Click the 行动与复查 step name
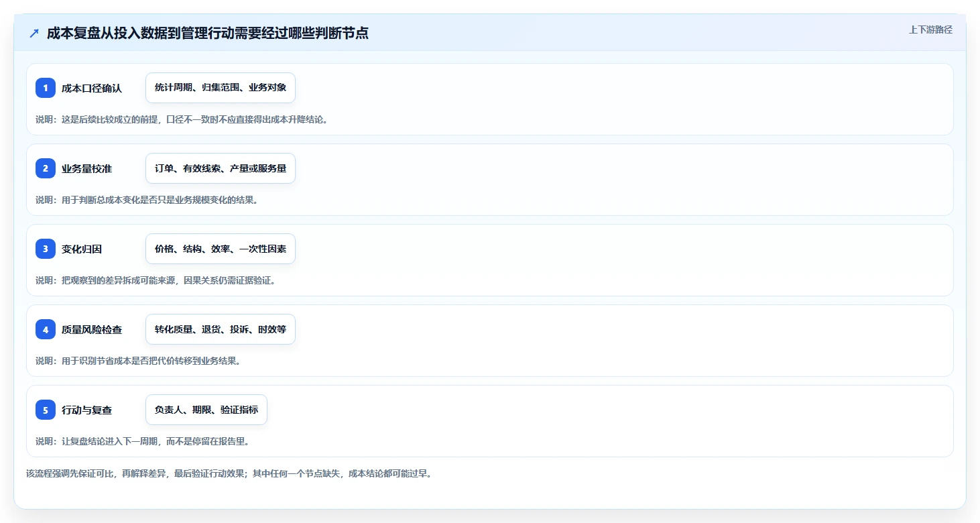This screenshot has width=980, height=523. point(87,410)
